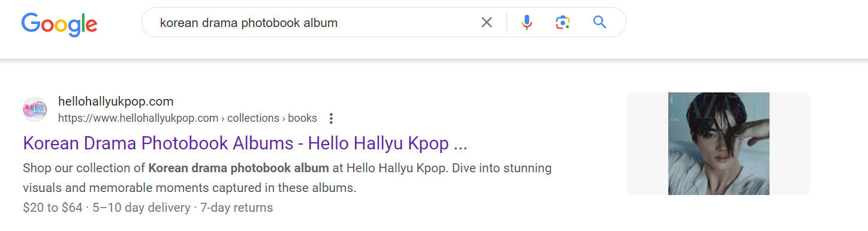Click the '7-day returns' info text
Viewport: 868px width, 231px height.
tap(236, 208)
